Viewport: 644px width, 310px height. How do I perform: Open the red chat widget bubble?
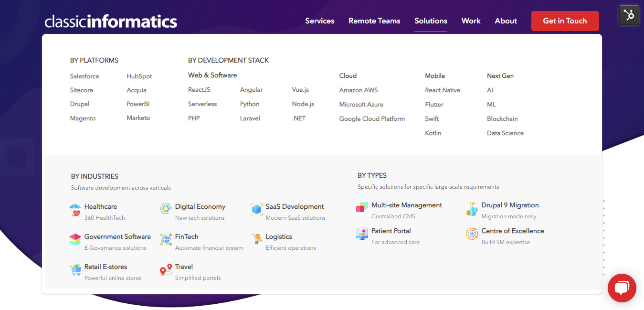622,288
